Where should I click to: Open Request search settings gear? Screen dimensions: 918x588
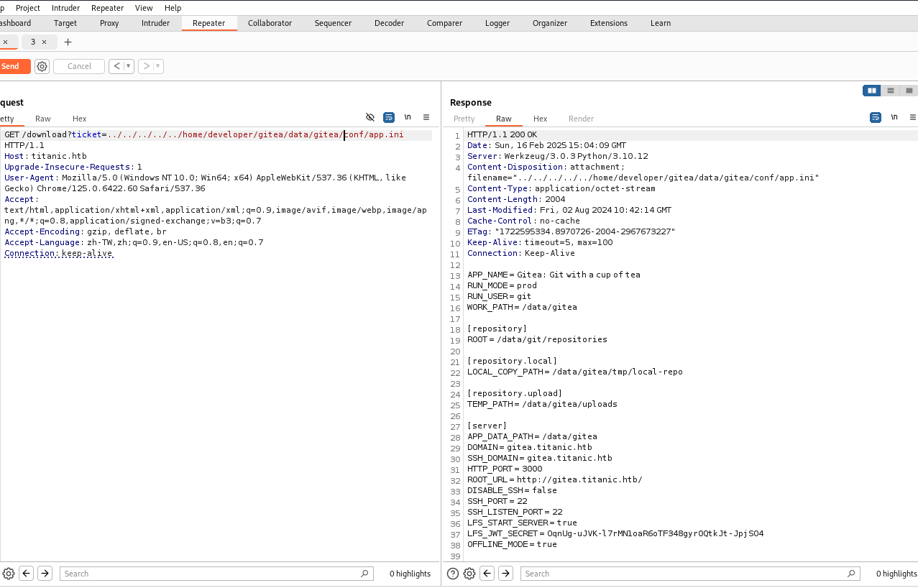click(9, 574)
